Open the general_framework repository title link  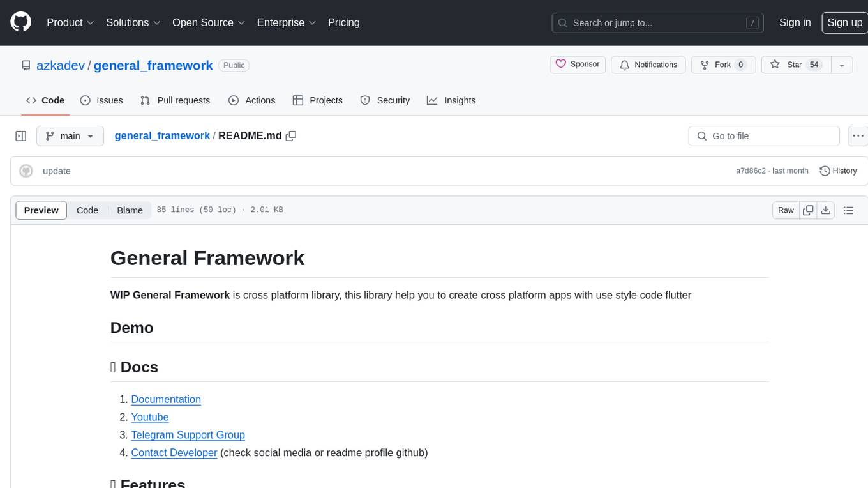[153, 65]
